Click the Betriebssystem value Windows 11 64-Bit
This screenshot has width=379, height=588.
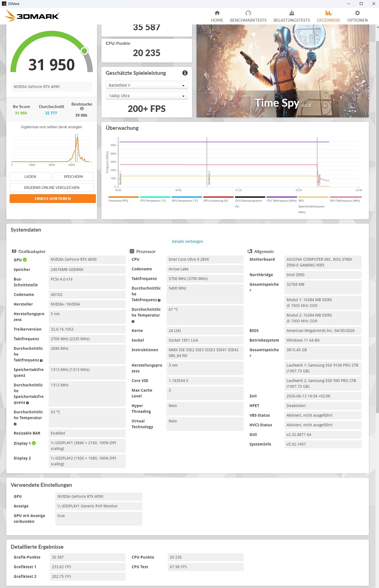click(x=323, y=340)
